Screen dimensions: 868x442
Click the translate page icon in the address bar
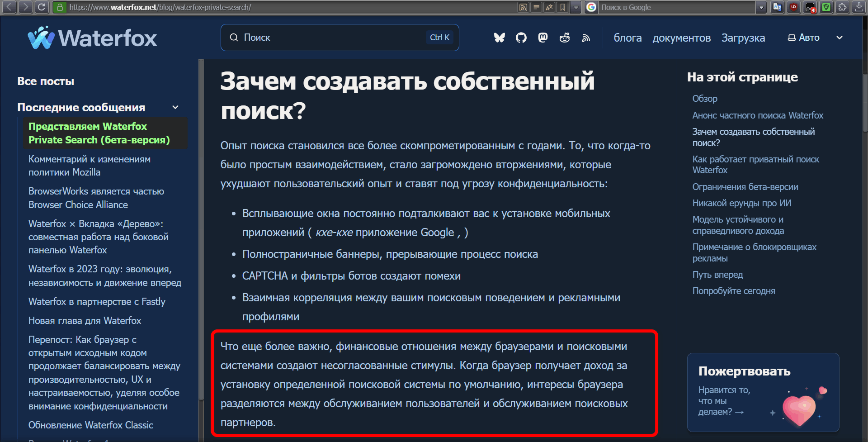549,7
